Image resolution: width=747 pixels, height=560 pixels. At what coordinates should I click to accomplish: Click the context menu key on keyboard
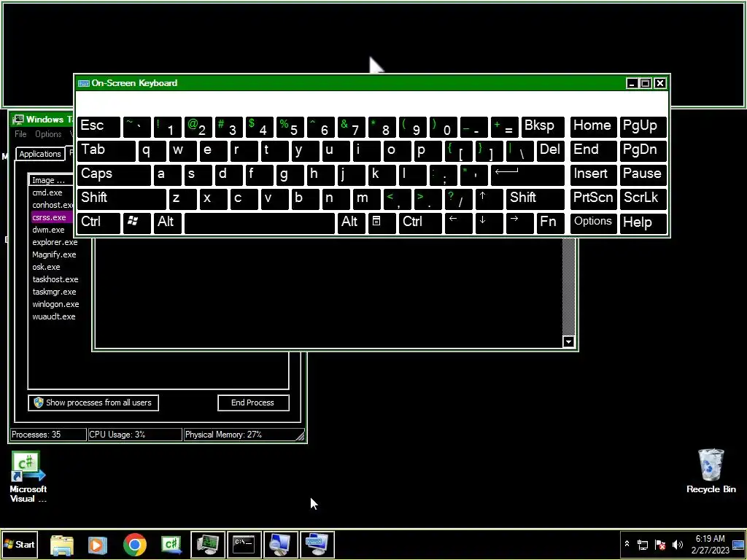[x=381, y=223]
